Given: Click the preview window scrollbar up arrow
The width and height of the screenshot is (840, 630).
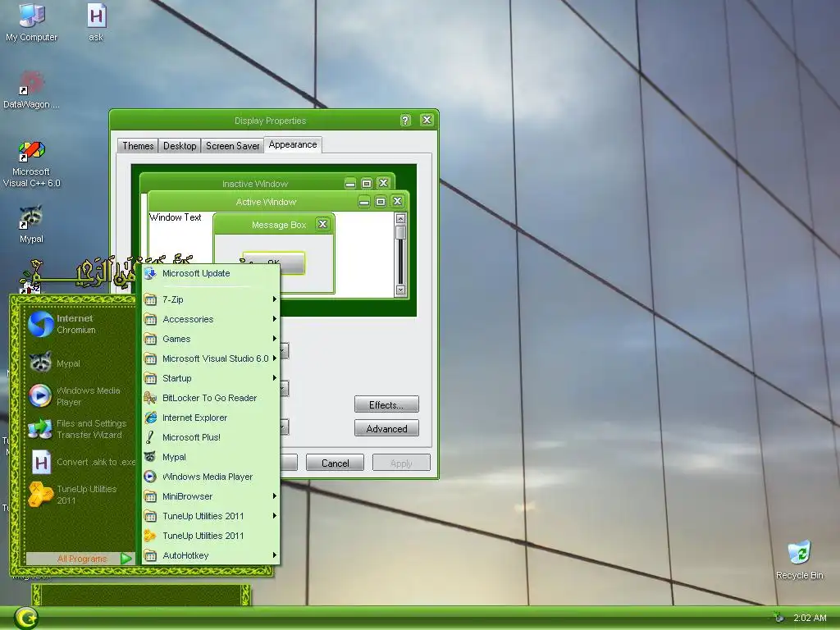Looking at the screenshot, I should coord(400,218).
